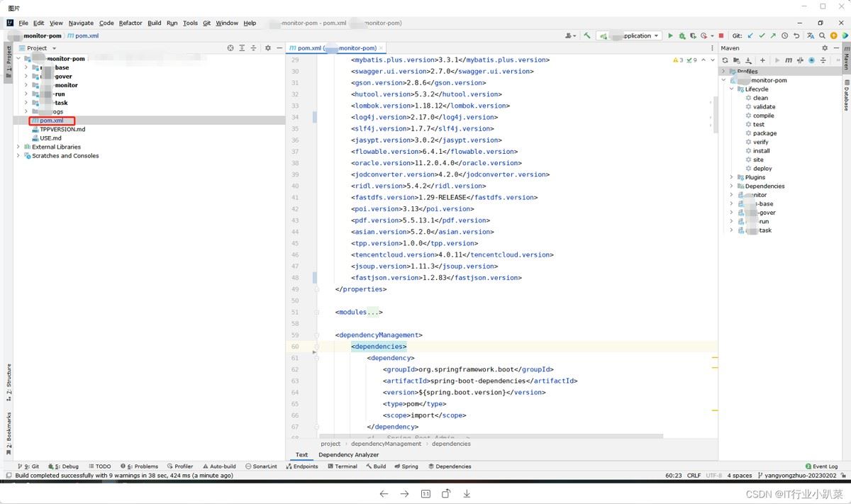851x504 pixels.
Task: Switch to Dependency Analyzer tab
Action: 348,454
